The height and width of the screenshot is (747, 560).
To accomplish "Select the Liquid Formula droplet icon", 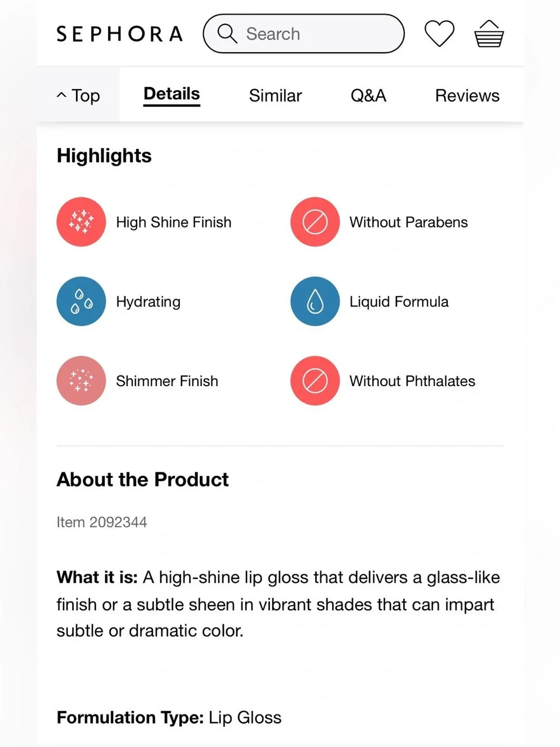I will click(315, 301).
